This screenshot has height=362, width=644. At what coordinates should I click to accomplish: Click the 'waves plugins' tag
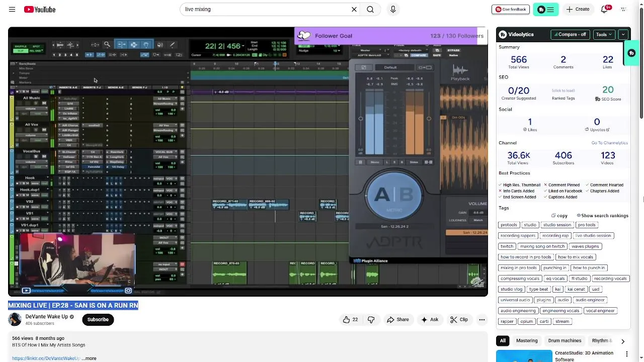click(x=585, y=246)
